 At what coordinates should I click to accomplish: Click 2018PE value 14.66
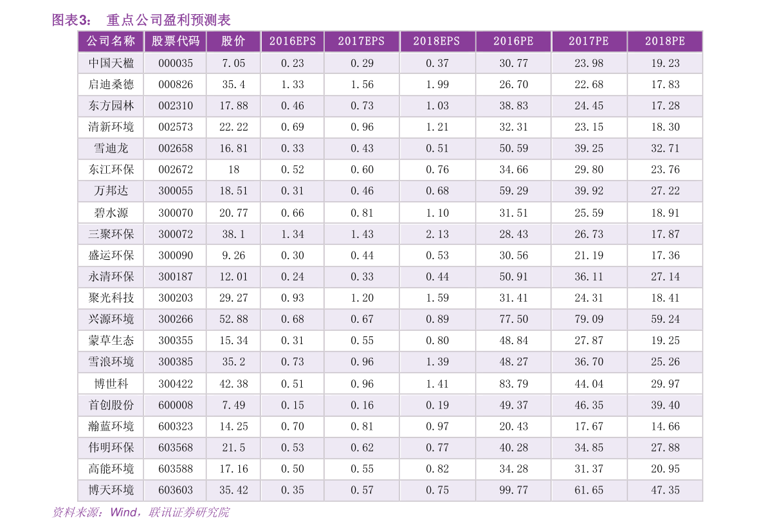tap(665, 427)
